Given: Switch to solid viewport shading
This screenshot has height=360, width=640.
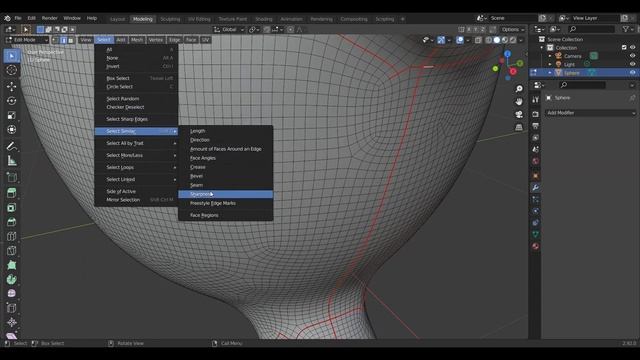Looking at the screenshot, I should (497, 40).
